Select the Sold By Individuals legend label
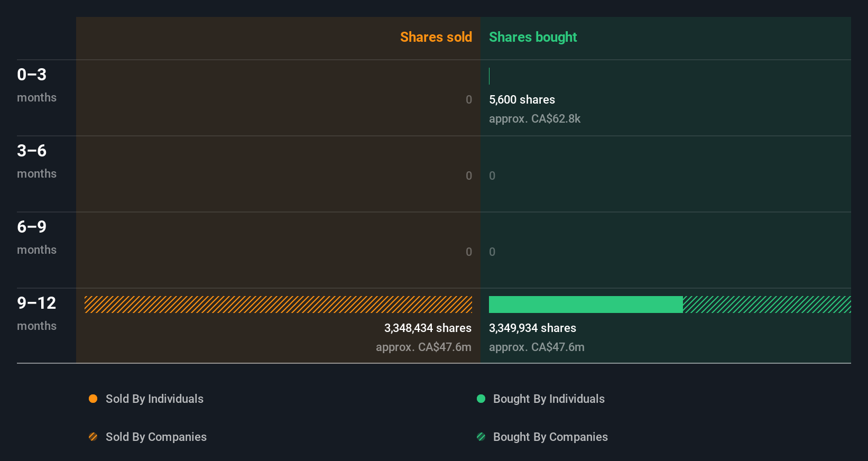868x461 pixels. (x=154, y=399)
